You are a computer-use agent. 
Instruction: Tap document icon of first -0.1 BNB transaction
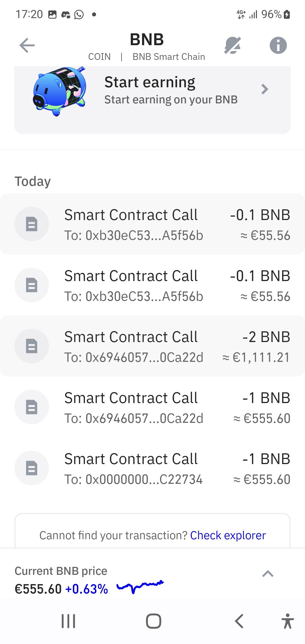coord(32,224)
